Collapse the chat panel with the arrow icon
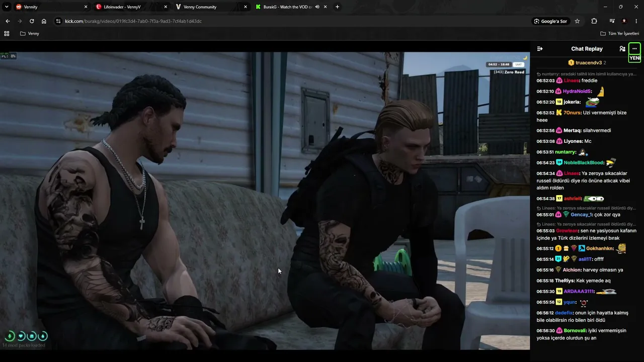Viewport: 644px width, 362px height. click(x=540, y=49)
